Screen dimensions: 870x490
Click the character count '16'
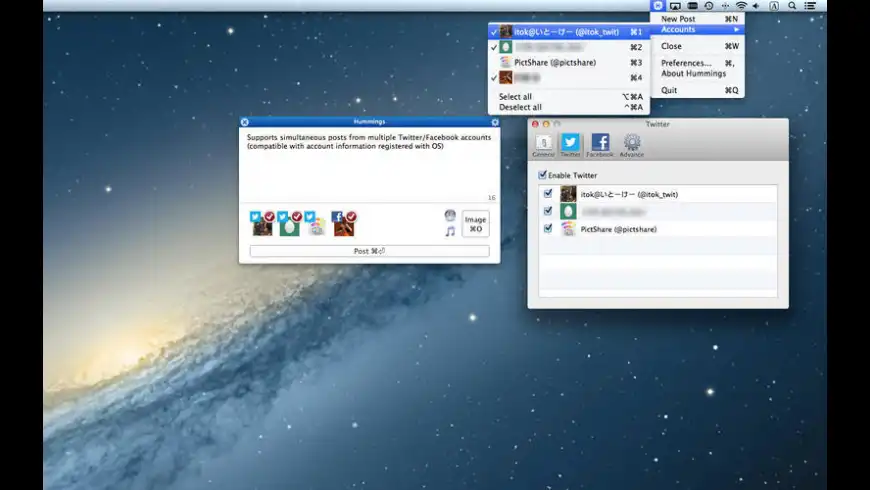tap(492, 198)
